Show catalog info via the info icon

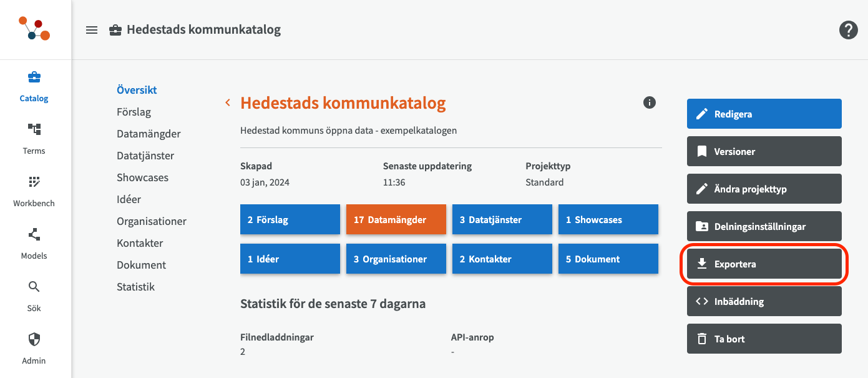650,102
